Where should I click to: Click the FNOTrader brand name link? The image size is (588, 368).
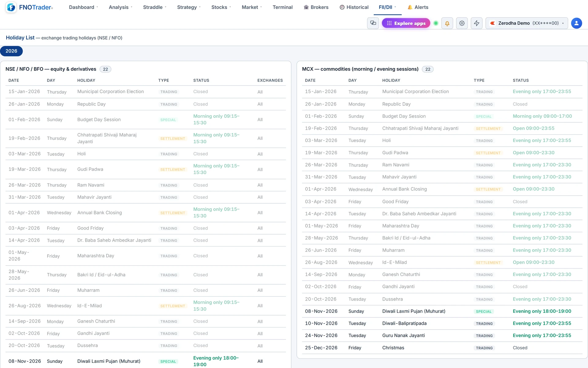click(x=36, y=7)
